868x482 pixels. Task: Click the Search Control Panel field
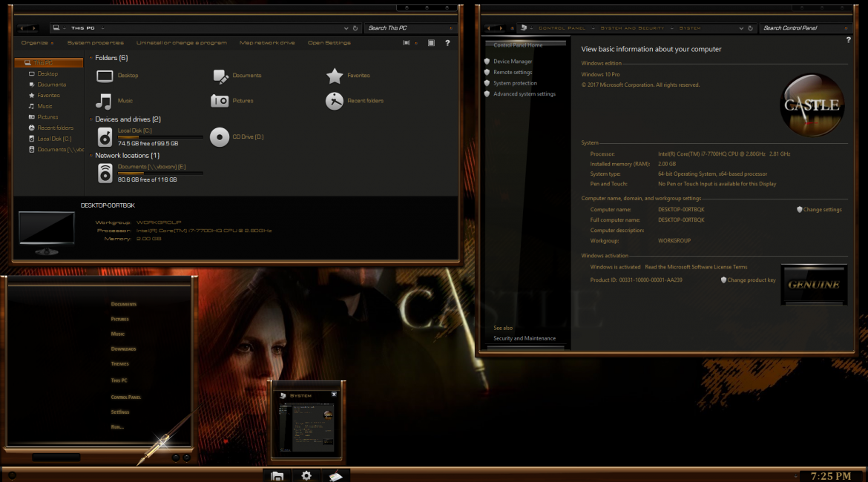tap(805, 28)
